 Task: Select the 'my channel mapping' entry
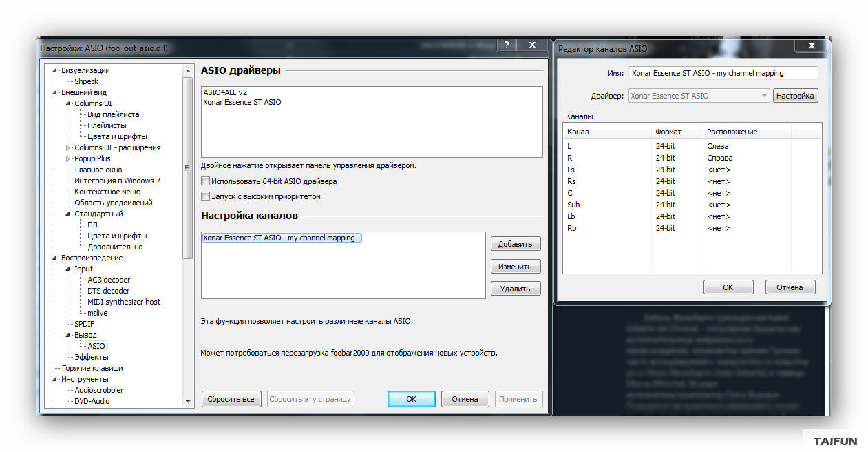(282, 238)
